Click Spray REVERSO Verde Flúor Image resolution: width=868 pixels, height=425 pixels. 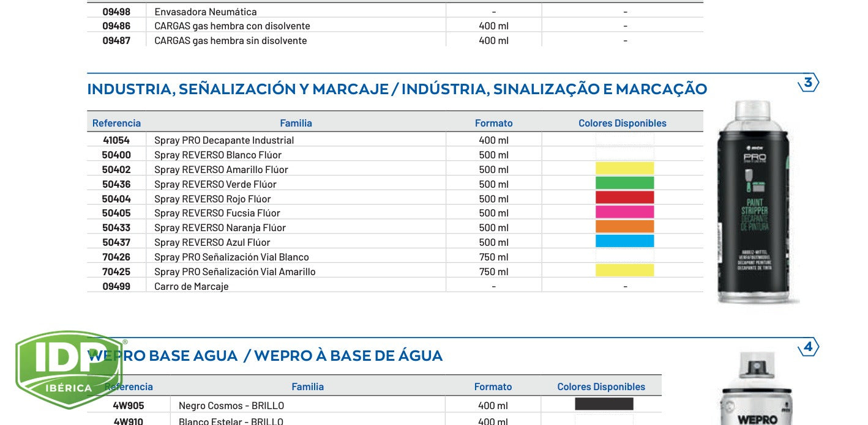click(215, 184)
